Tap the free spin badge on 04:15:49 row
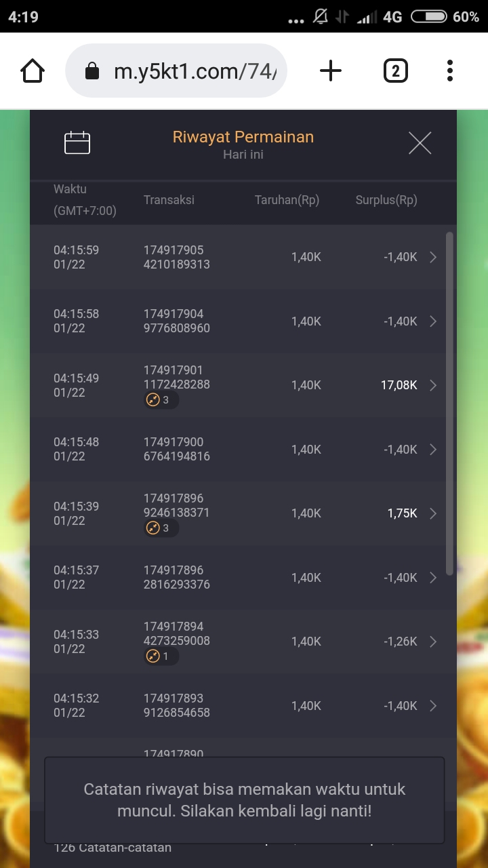The height and width of the screenshot is (868, 488). (x=161, y=400)
